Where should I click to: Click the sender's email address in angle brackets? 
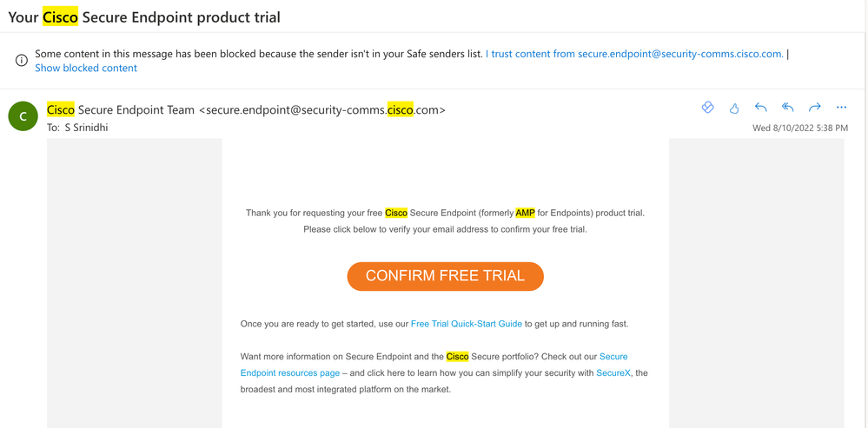click(x=321, y=109)
